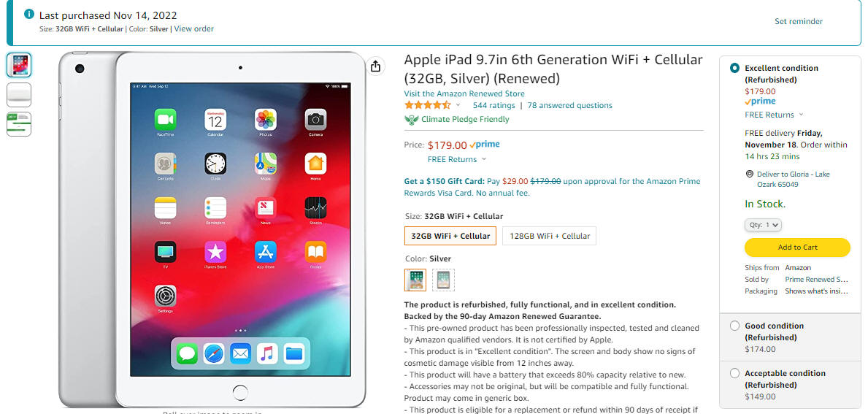Open the View order link

pyautogui.click(x=193, y=28)
